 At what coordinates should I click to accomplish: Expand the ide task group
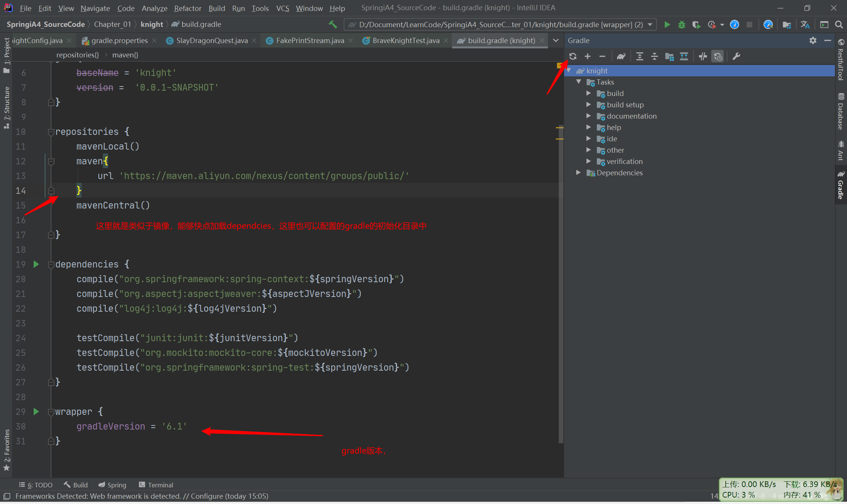pyautogui.click(x=588, y=139)
